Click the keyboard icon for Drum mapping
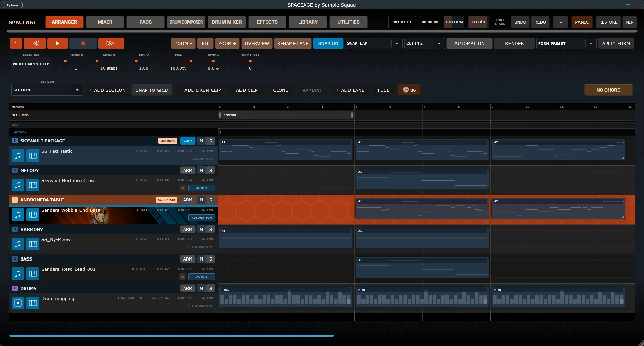The height and width of the screenshot is (346, 644). [33, 303]
